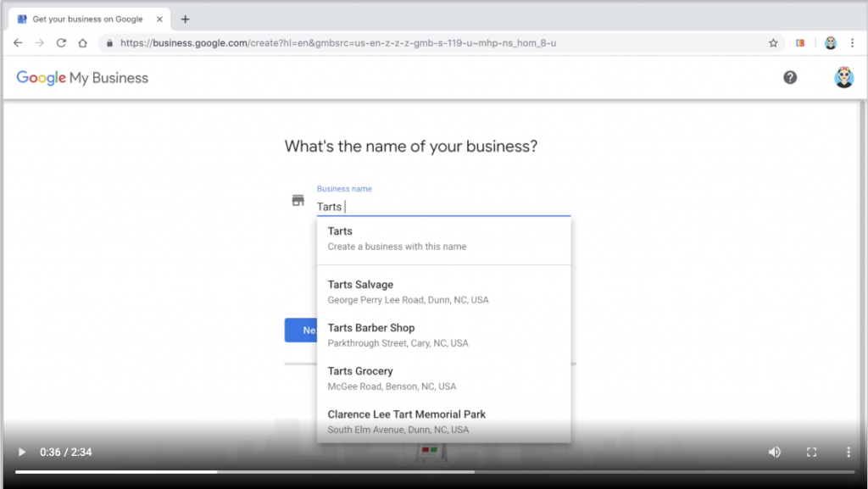Choose Tarts create a business with this name
Image resolution: width=868 pixels, height=489 pixels.
pyautogui.click(x=443, y=238)
